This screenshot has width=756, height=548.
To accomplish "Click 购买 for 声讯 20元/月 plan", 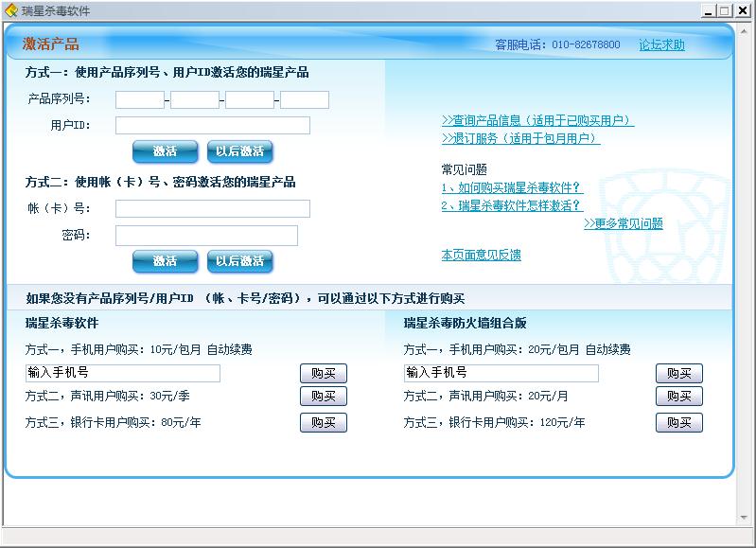I will (678, 397).
